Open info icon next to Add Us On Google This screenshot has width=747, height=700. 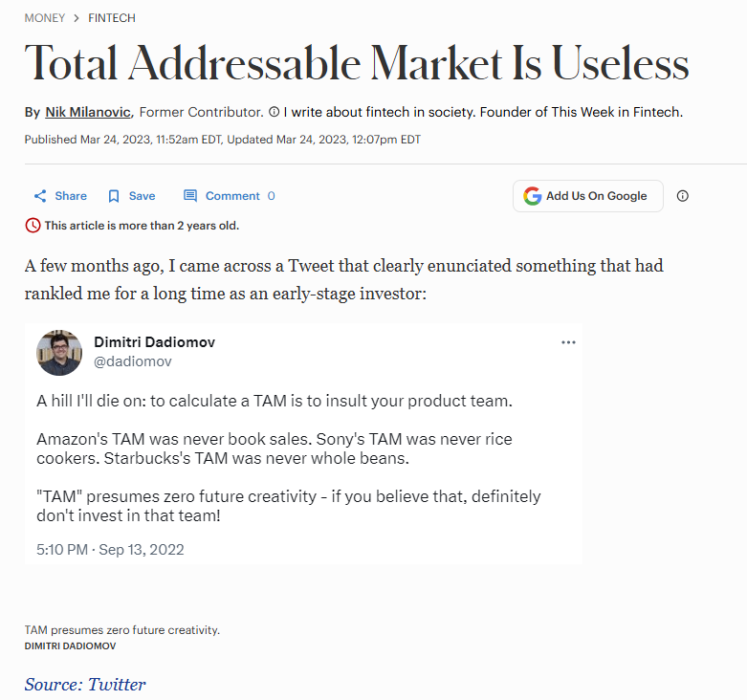point(682,196)
